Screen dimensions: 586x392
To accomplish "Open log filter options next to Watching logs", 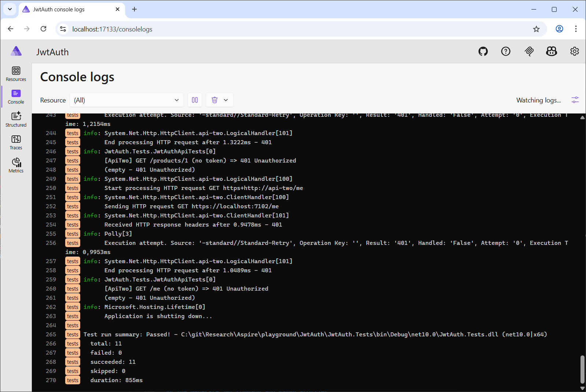I will (575, 100).
